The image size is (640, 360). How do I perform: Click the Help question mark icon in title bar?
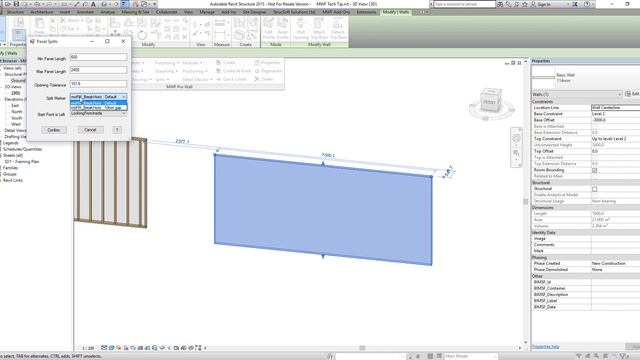587,4
